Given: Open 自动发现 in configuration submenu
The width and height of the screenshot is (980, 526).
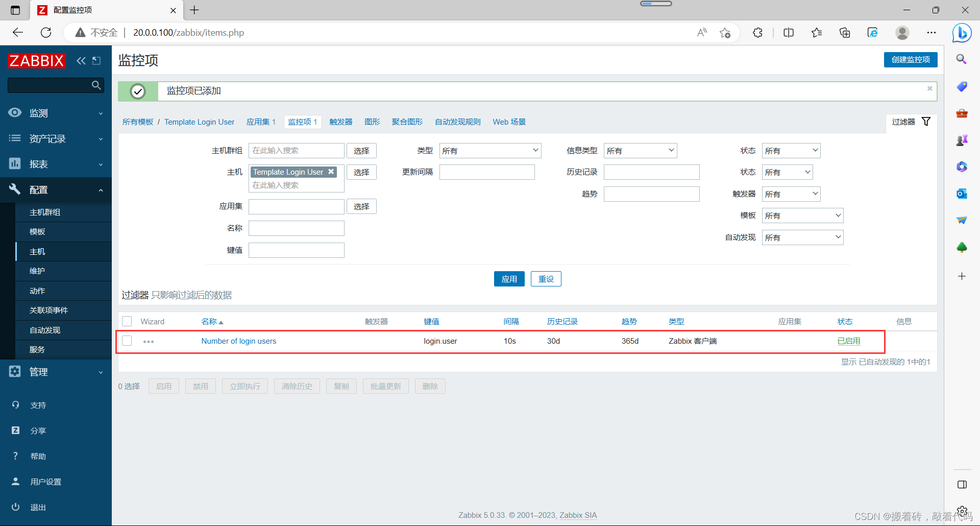Looking at the screenshot, I should (x=63, y=330).
